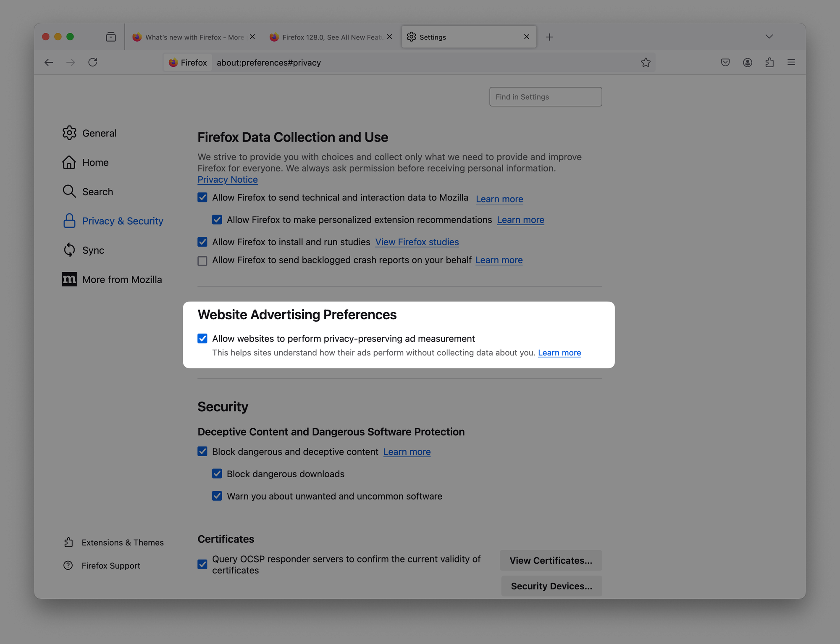Click the back navigation arrow
Screen dimensions: 840x644
coord(49,63)
